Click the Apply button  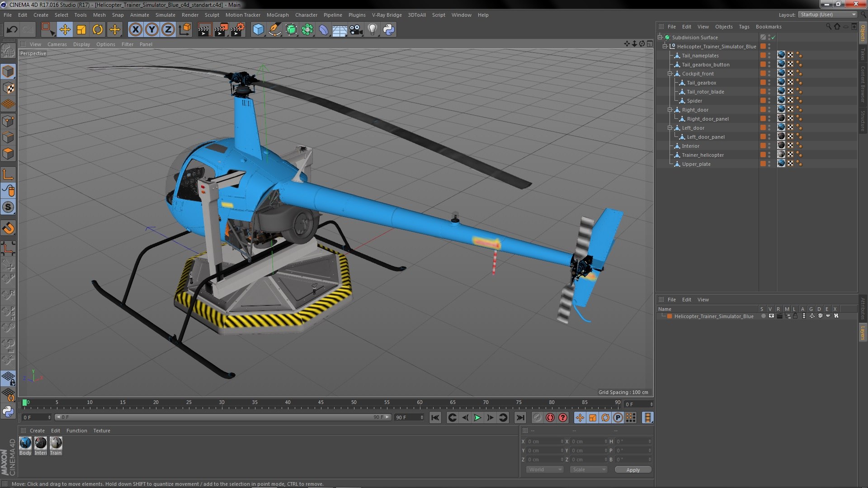click(x=633, y=469)
